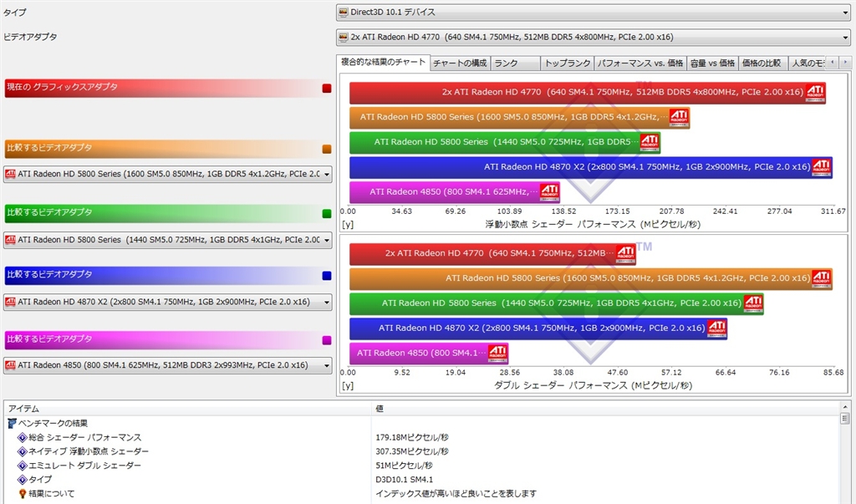The image size is (856, 504).
Task: Click the ATI logo on magenta Radeon 4850 float shader bar
Action: (x=549, y=192)
